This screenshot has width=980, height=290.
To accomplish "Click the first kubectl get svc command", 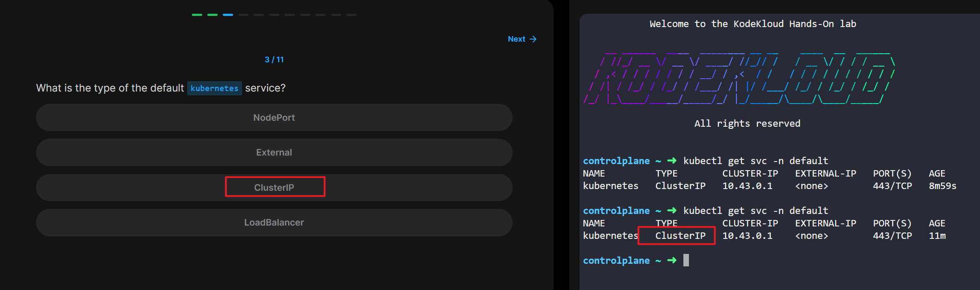I will [x=755, y=161].
